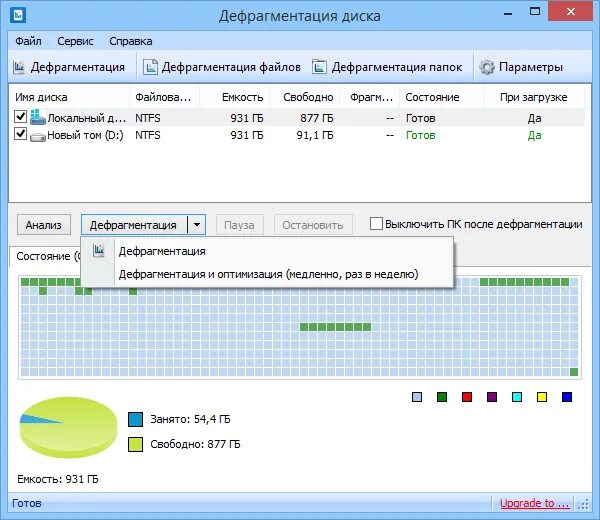Screen dimensions: 600x520
Task: Sort by Свободно column header
Action: tap(305, 97)
